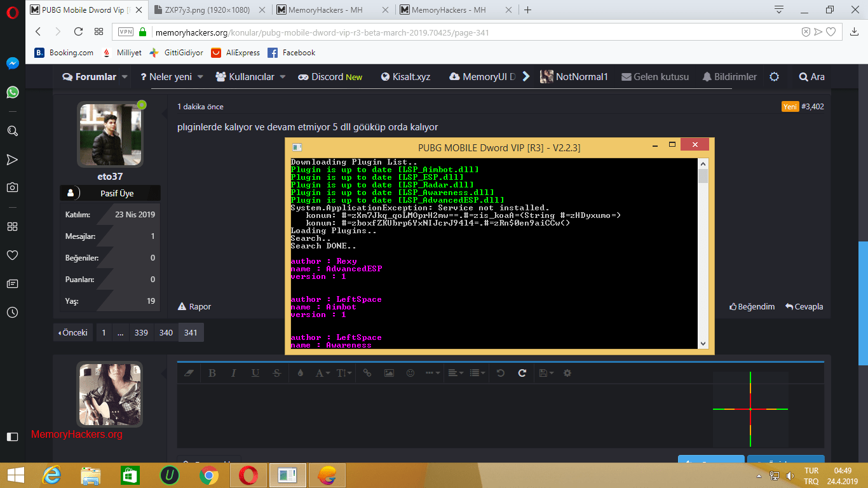Open the Facebook bookmark
This screenshot has width=868, height=488.
point(292,53)
